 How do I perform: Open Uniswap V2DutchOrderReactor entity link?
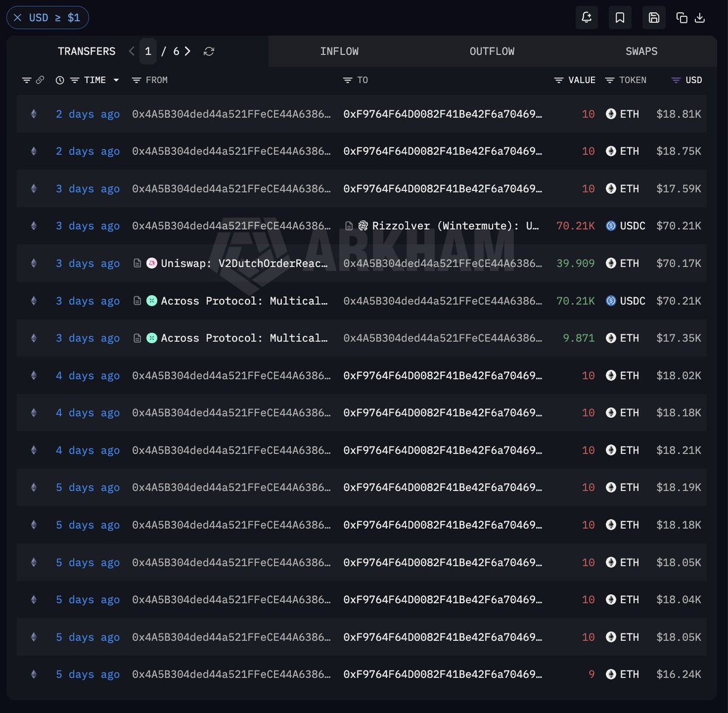tap(244, 264)
